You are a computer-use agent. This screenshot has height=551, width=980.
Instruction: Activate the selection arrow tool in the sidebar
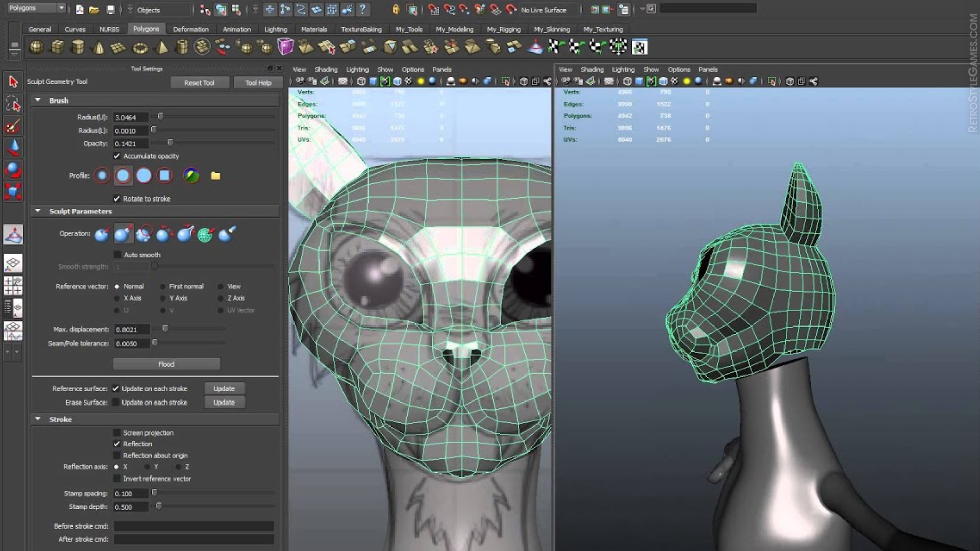click(13, 82)
